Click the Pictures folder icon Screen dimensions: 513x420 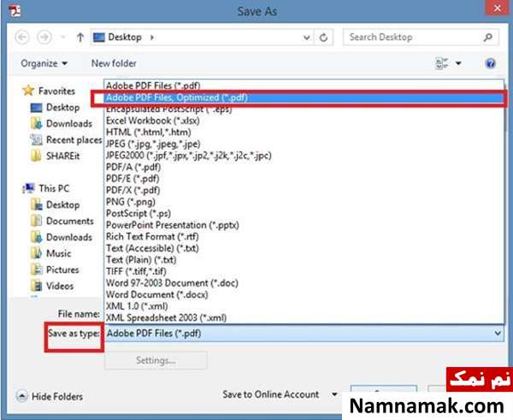tap(36, 269)
